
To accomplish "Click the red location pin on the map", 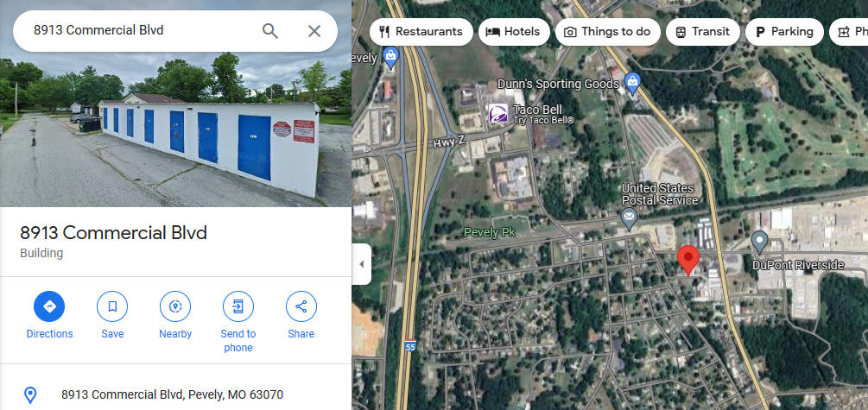I will coord(688,260).
